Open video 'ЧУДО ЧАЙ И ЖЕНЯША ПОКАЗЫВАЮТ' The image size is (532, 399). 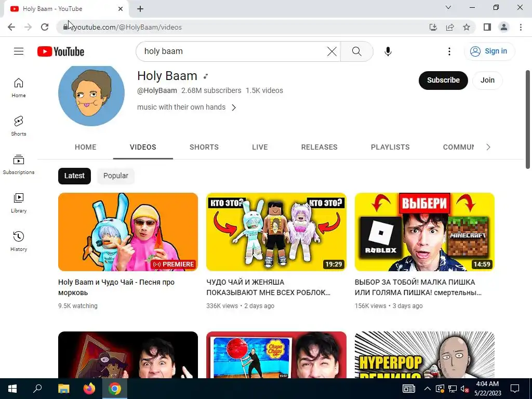tap(268, 287)
